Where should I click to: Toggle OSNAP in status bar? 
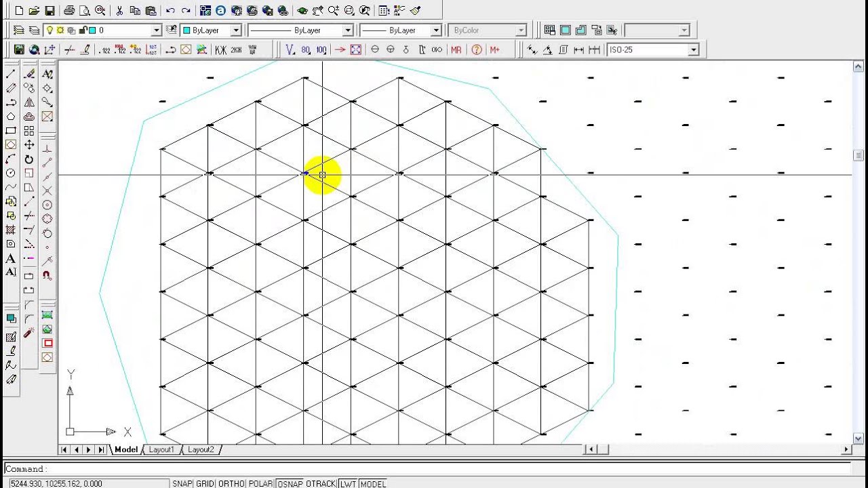pos(290,483)
